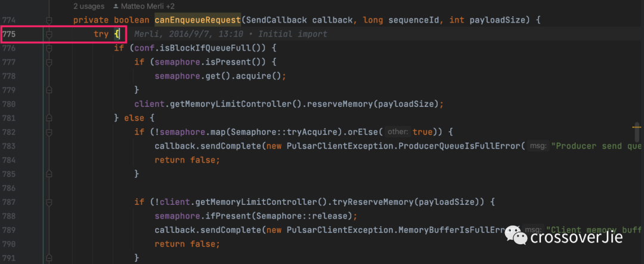Click line number 783 in the gutter
Viewport: 644px width, 264px height.
click(x=8, y=146)
